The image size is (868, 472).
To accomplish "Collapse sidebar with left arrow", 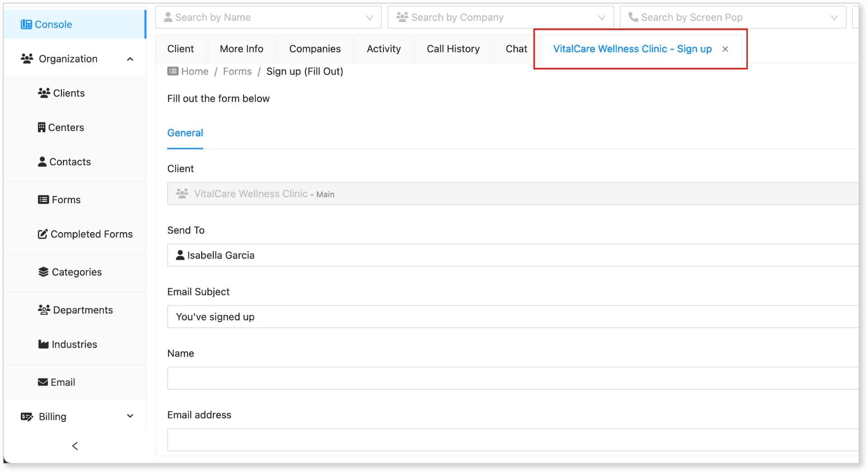I will (x=75, y=446).
